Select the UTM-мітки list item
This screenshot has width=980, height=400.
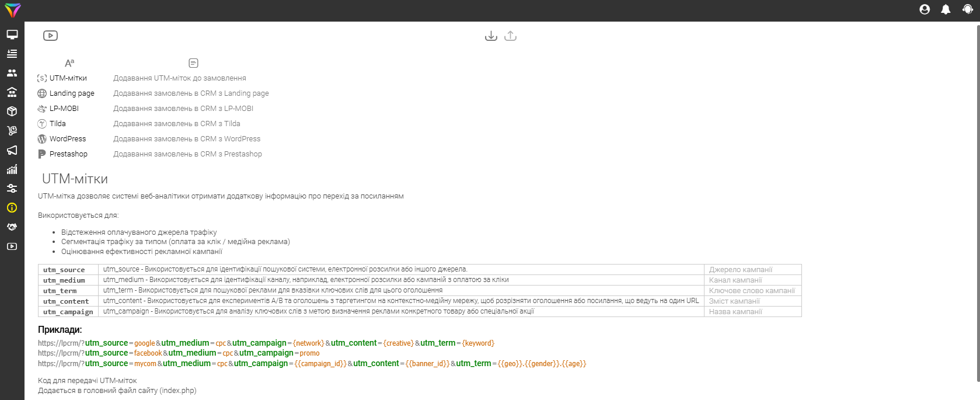68,78
